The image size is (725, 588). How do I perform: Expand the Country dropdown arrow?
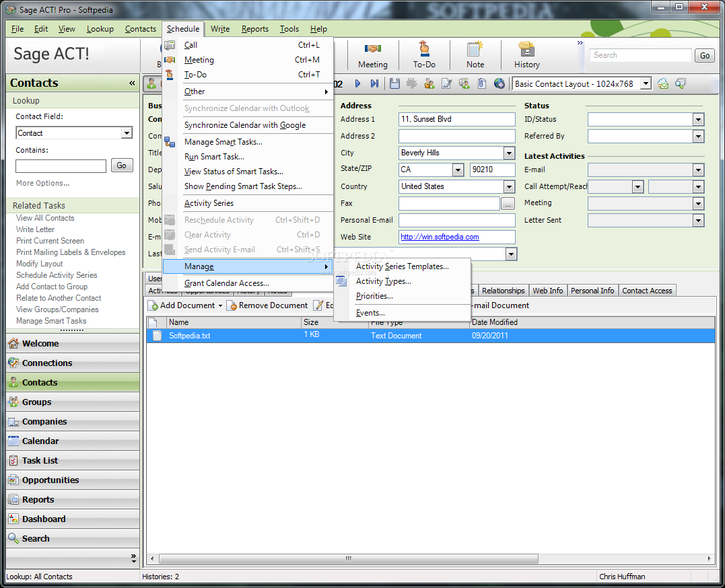pyautogui.click(x=509, y=187)
